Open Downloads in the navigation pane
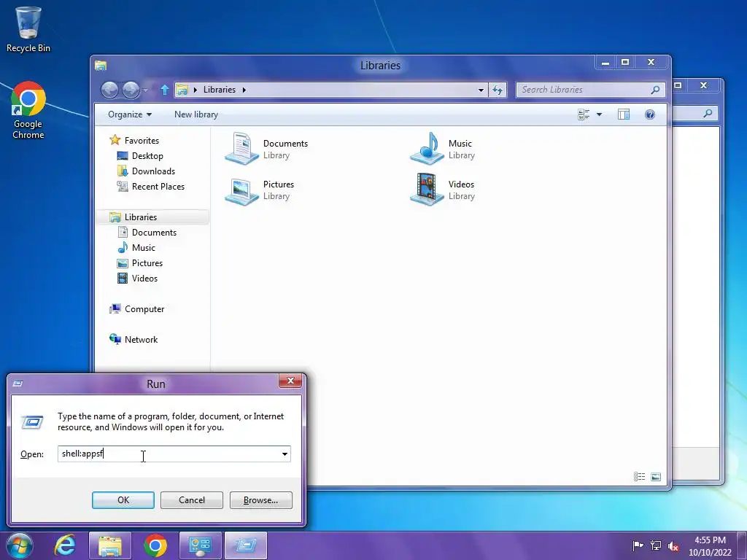747x560 pixels. pyautogui.click(x=153, y=171)
